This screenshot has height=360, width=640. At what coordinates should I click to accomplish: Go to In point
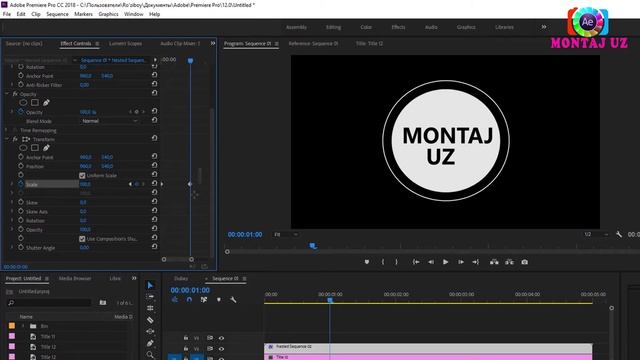[416, 262]
